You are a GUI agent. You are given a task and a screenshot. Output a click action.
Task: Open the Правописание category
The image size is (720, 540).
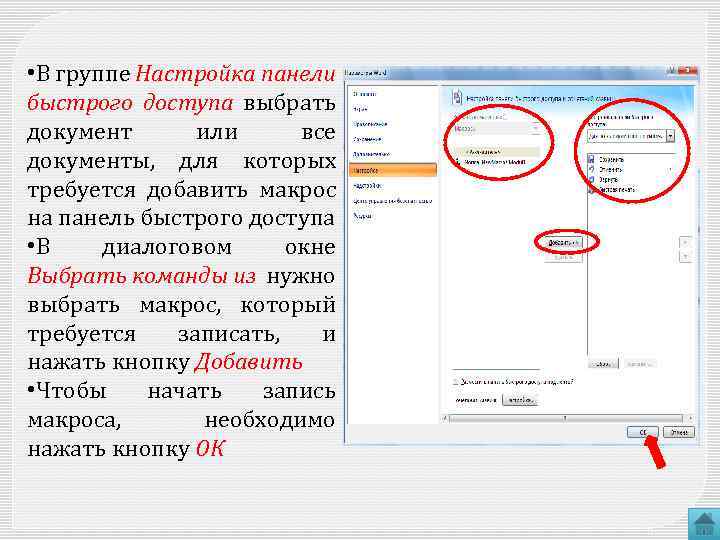(x=370, y=124)
